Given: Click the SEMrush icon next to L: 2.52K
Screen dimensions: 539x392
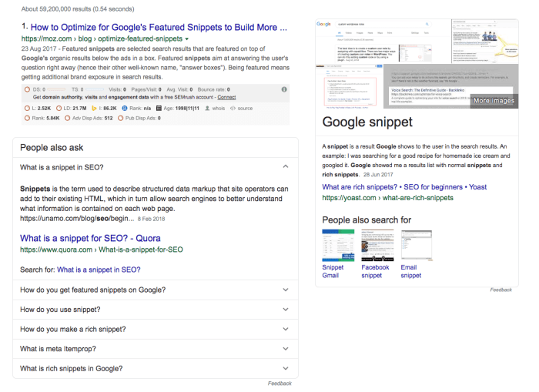Looking at the screenshot, I should tap(27, 109).
